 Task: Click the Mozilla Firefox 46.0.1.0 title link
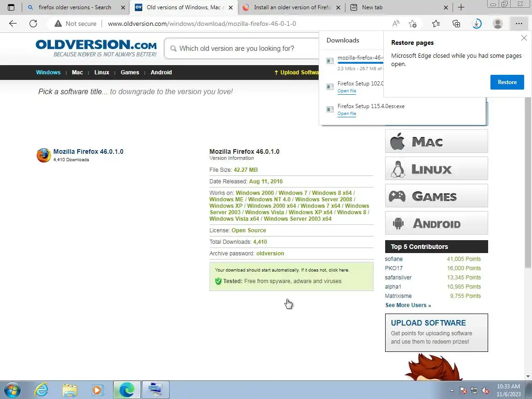[88, 151]
